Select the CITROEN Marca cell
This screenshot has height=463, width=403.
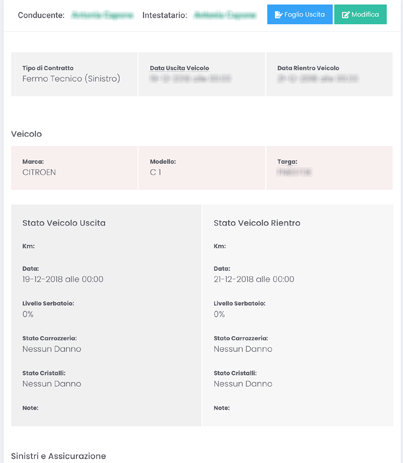point(74,168)
